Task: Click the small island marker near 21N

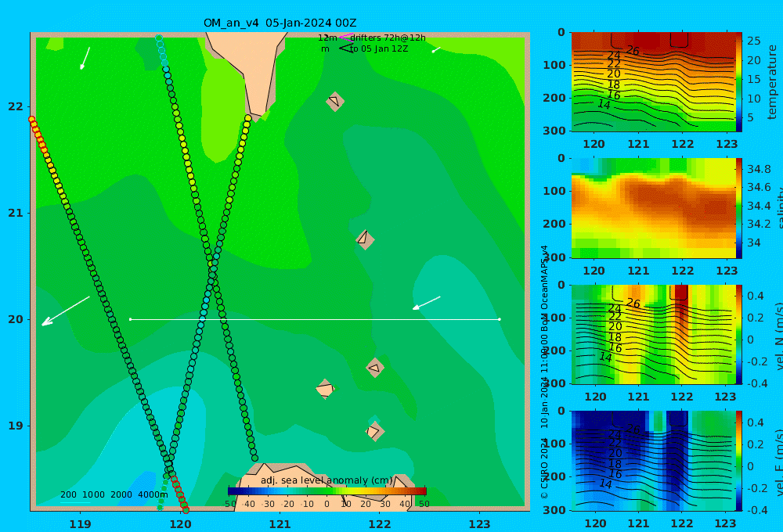Action: coord(365,239)
